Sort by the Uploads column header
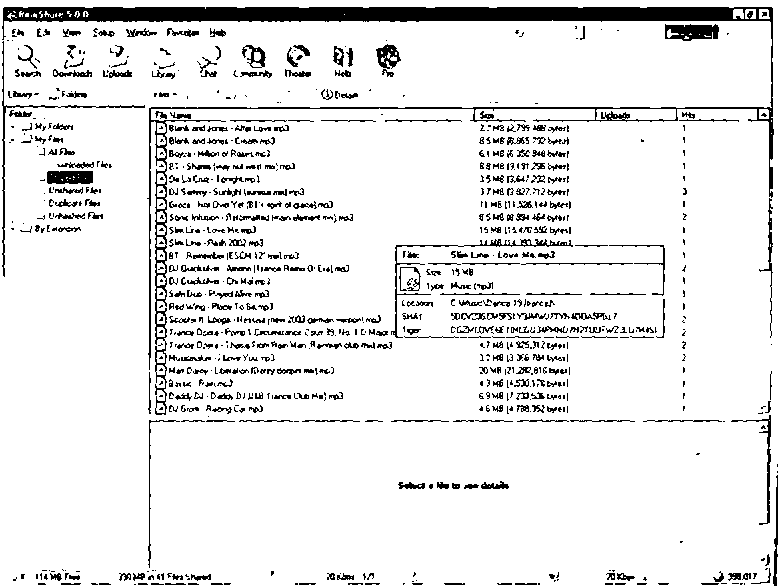 tap(637, 115)
